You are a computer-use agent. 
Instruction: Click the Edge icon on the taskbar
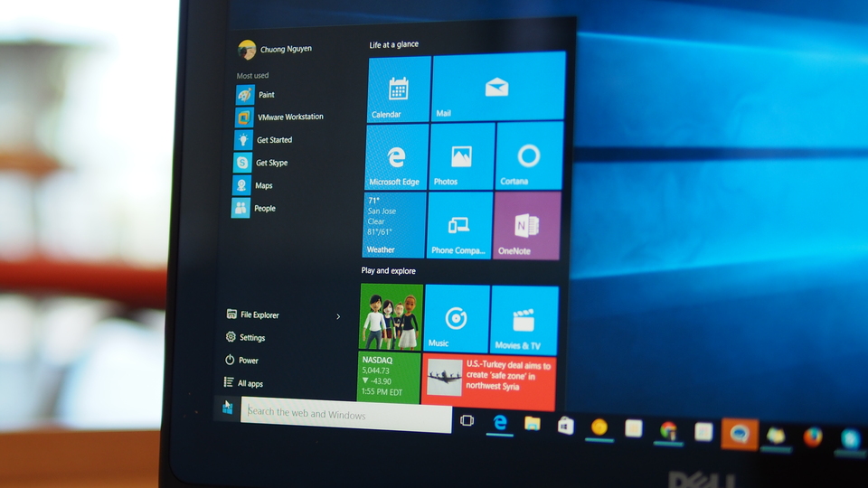(x=500, y=423)
